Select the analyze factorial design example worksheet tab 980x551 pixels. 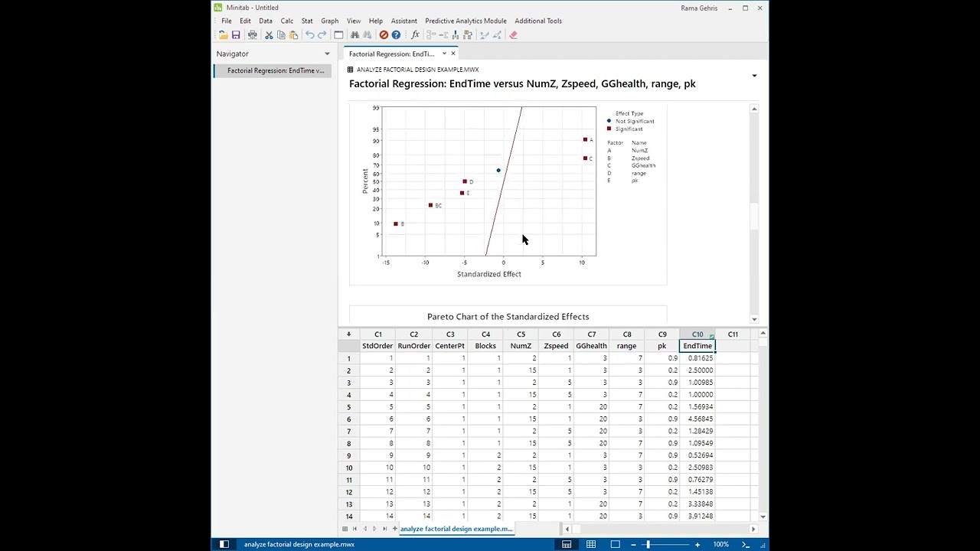click(456, 529)
